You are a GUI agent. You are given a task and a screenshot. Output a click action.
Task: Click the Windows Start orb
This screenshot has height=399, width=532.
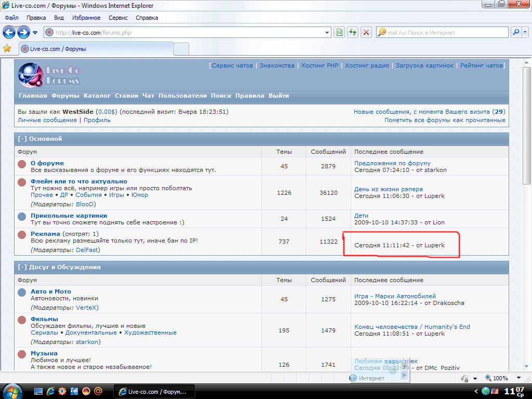[12, 391]
